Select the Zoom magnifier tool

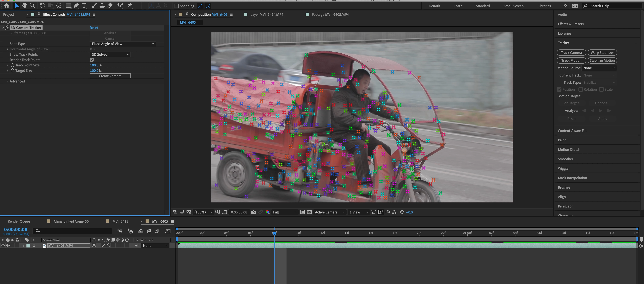[x=32, y=6]
